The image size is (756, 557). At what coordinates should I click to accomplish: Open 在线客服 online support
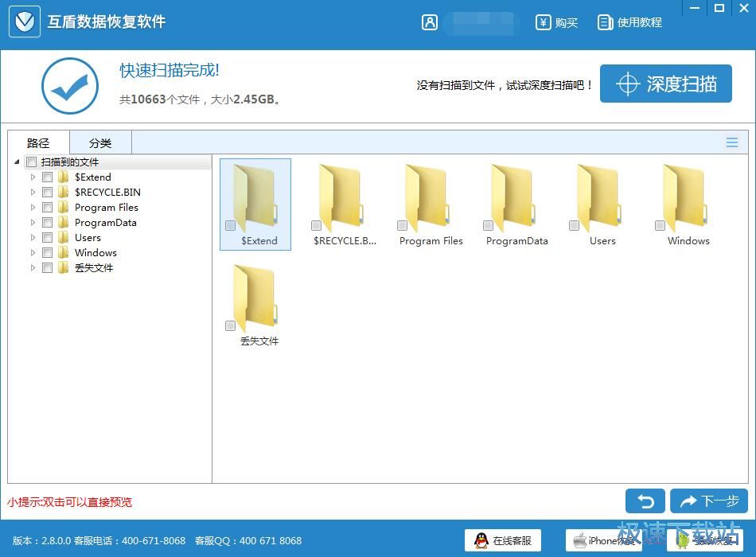[503, 540]
